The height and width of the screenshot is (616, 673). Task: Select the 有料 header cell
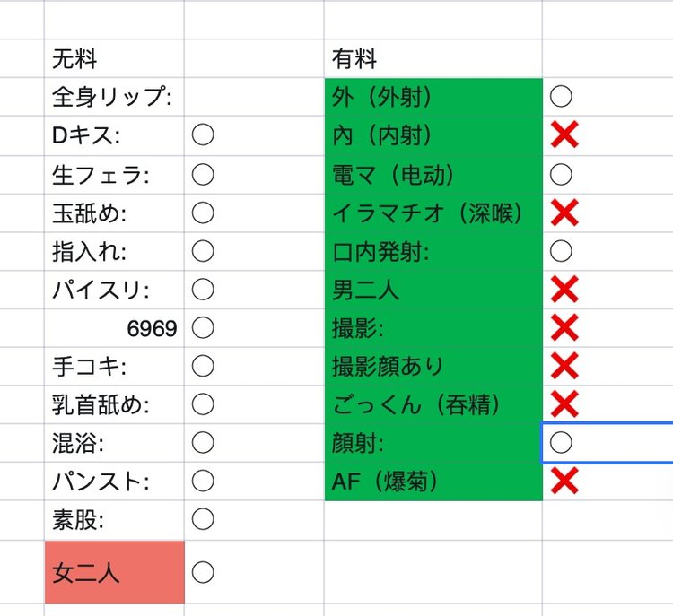click(433, 59)
